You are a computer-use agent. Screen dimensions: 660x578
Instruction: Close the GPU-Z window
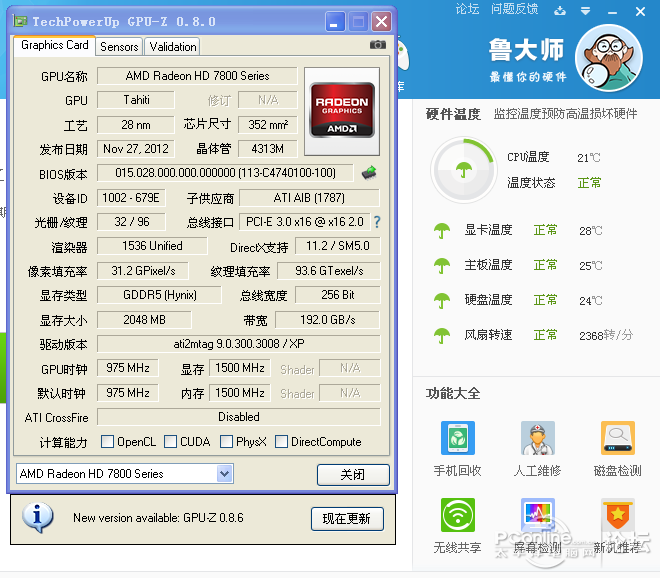click(381, 21)
